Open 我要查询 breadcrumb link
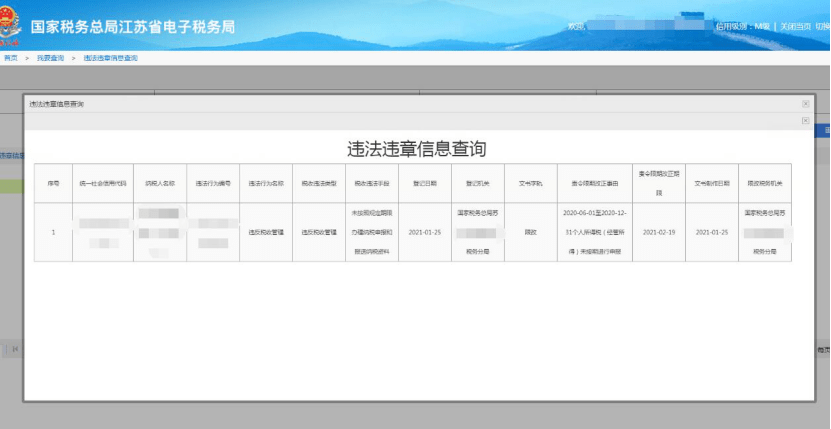Screen dimensions: 831x429 point(50,58)
